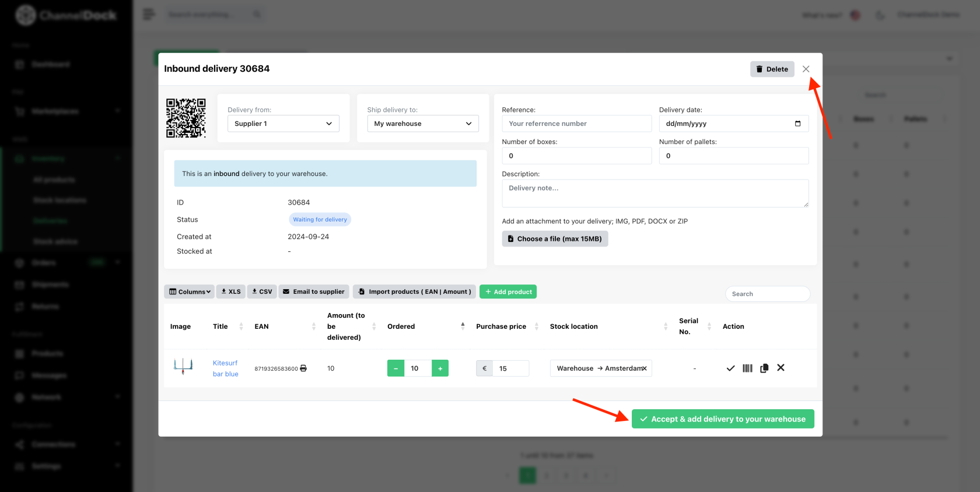Screen dimensions: 980x492
Task: Sort table by Ordered column arrows
Action: (x=463, y=326)
